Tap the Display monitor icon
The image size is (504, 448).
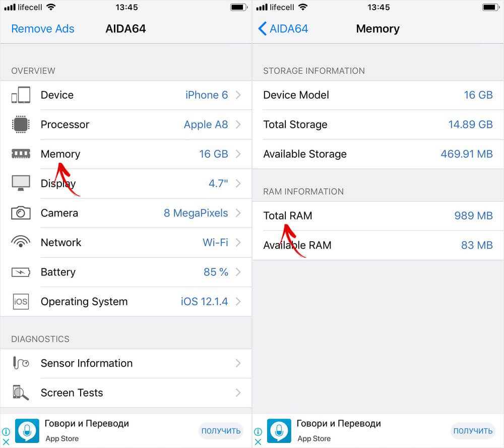(x=21, y=183)
